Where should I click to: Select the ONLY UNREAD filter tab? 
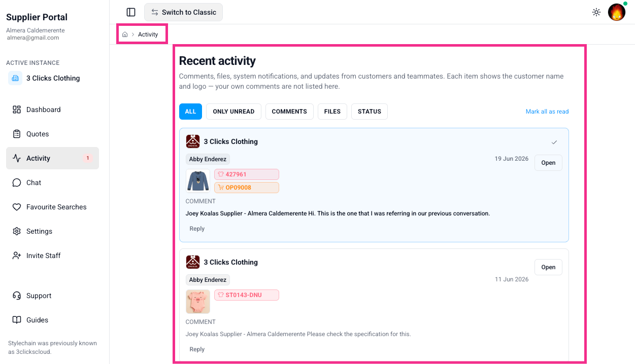point(233,112)
